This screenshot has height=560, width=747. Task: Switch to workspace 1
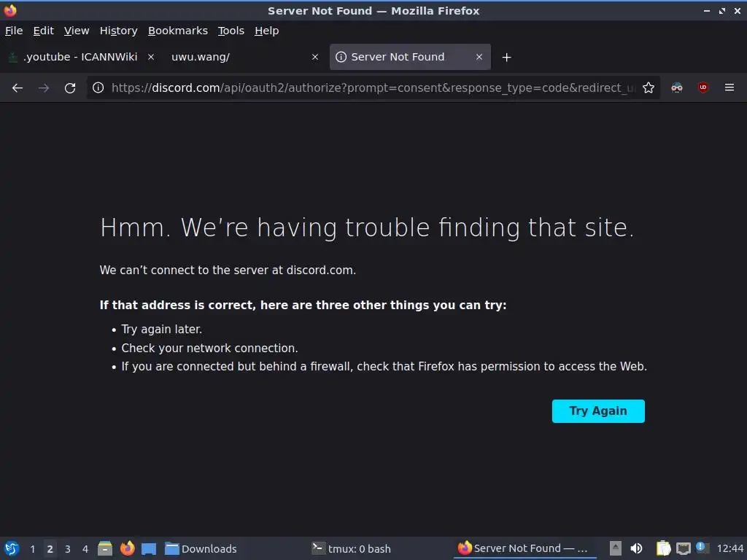(x=32, y=549)
